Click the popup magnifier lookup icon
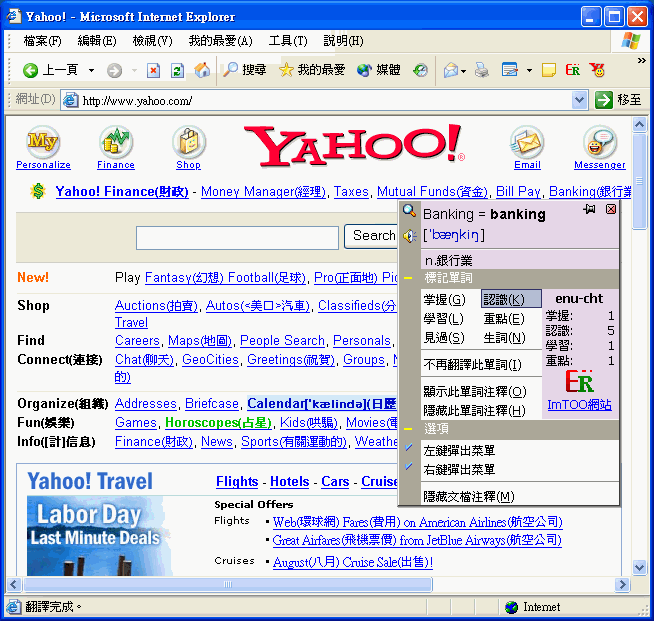The image size is (654, 621). click(x=409, y=211)
